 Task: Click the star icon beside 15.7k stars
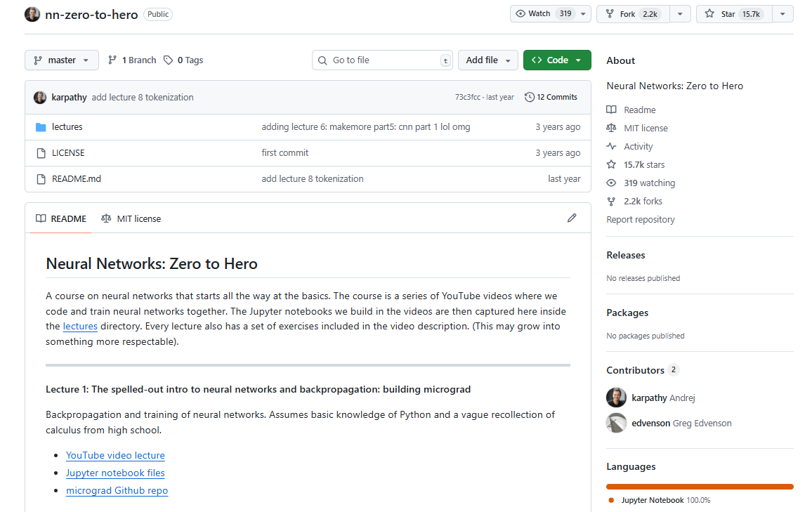pyautogui.click(x=612, y=164)
